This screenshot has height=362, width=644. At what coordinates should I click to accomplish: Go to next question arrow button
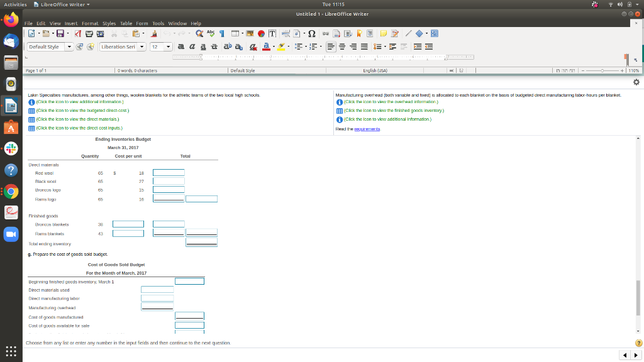click(x=636, y=355)
